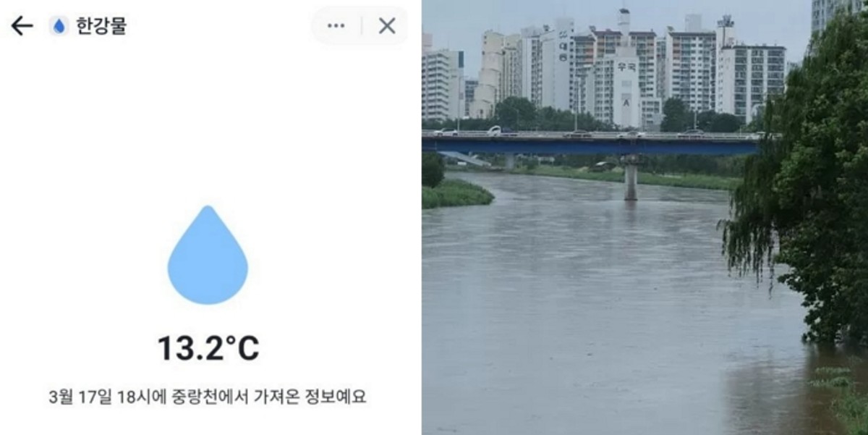Select the 한강물 title text

tap(101, 26)
